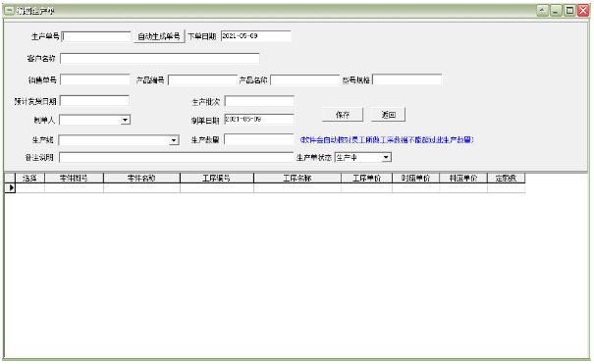Click the 生产批次 input field
Viewport: 594px width, 364px height.
pyautogui.click(x=259, y=101)
